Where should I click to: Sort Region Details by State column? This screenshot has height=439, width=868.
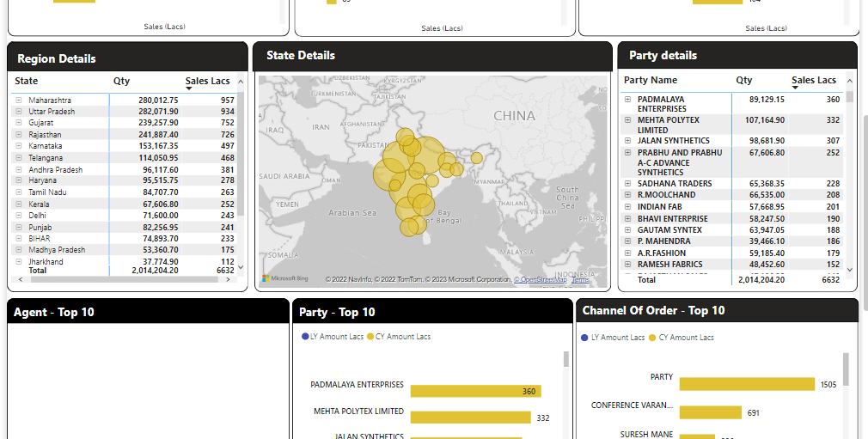(27, 81)
